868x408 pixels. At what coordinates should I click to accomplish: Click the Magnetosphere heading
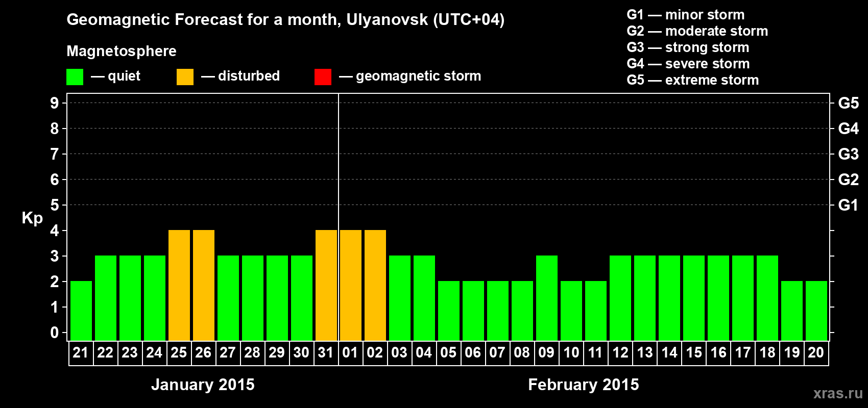pos(122,51)
